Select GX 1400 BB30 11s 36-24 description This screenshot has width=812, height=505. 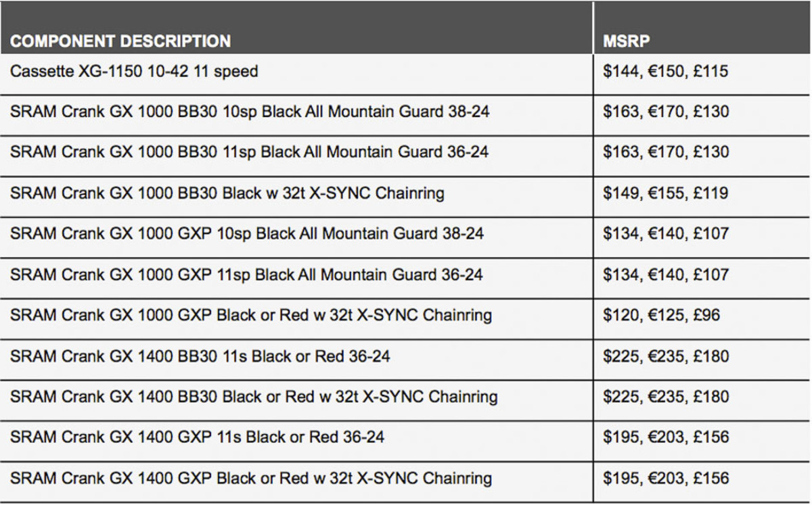[x=200, y=356]
